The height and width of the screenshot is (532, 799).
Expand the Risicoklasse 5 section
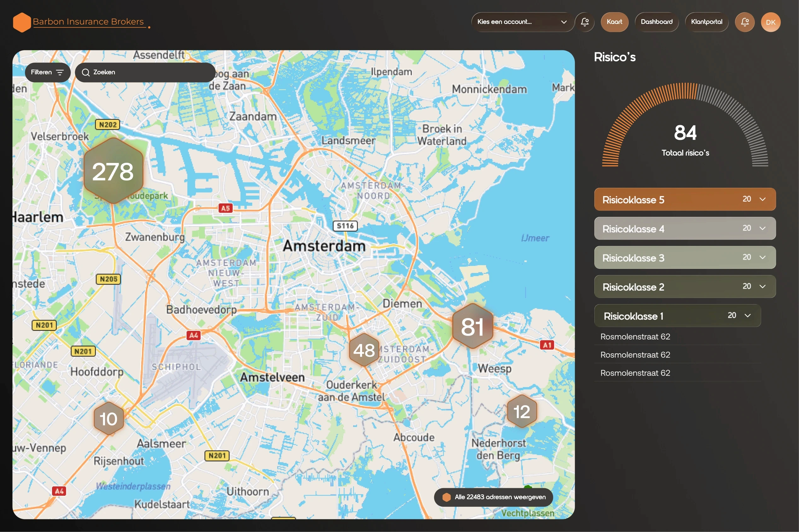pos(685,199)
